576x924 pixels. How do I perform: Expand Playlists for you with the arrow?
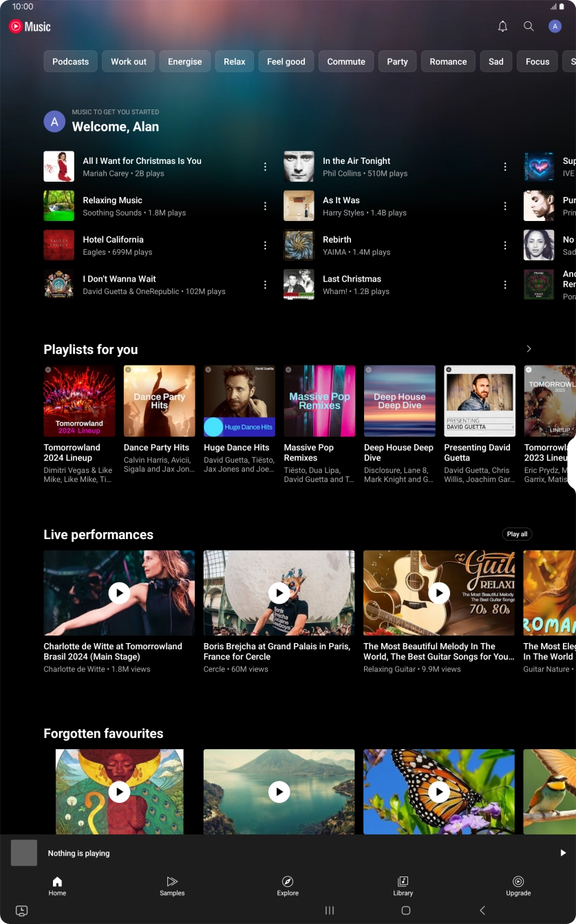click(x=529, y=349)
